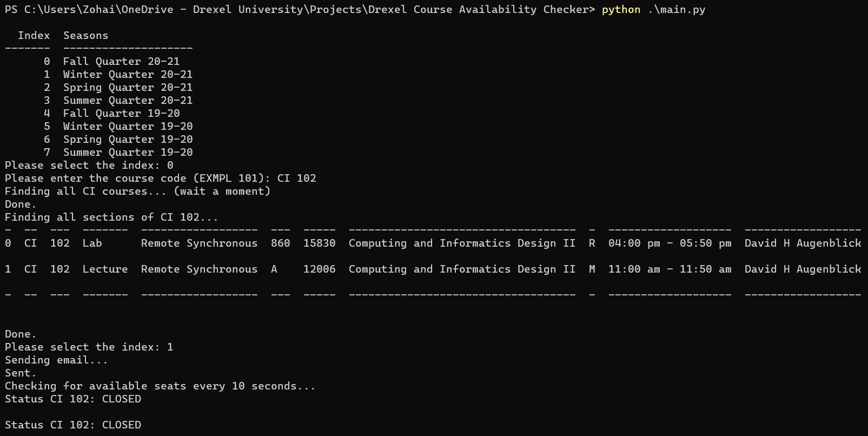Select 'Summer Quarter 20-21' season row
This screenshot has height=436, width=868.
coord(128,101)
